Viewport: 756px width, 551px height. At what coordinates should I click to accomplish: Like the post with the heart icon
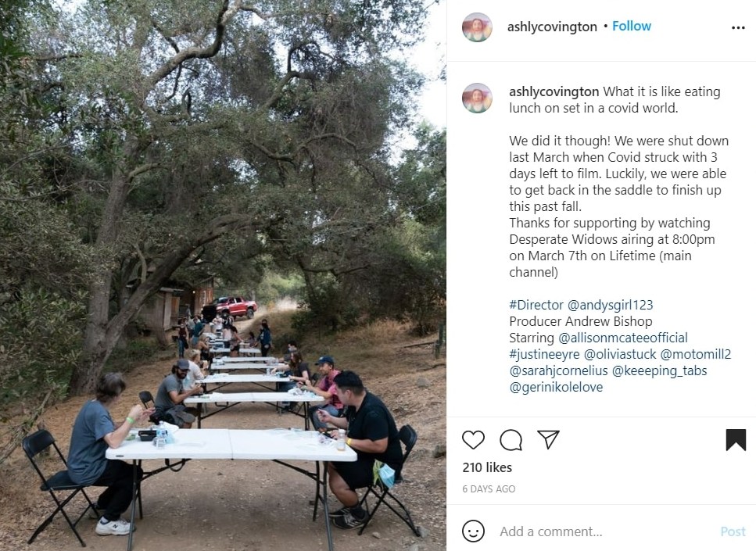coord(473,440)
